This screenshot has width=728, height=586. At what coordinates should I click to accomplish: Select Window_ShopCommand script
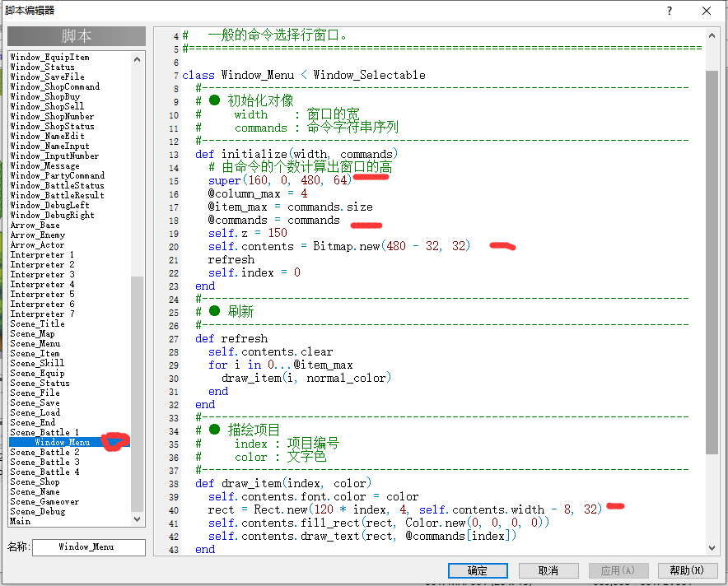(x=55, y=86)
